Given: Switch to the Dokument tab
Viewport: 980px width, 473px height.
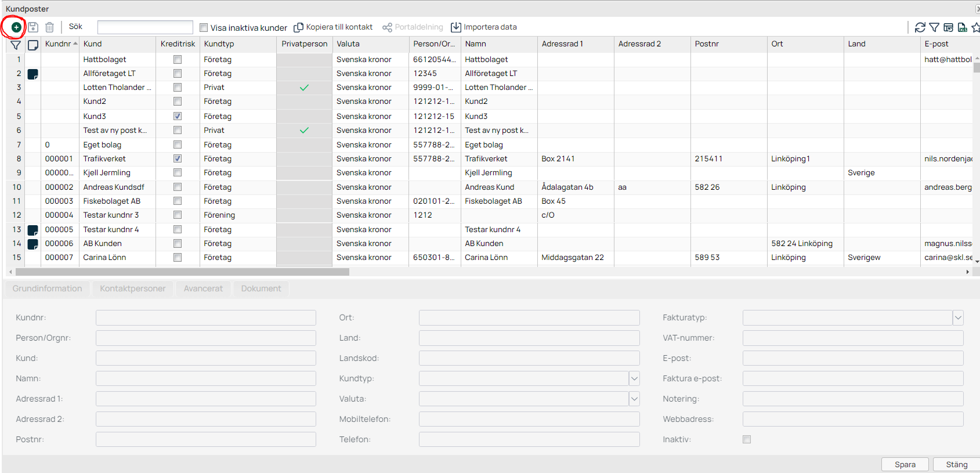Looking at the screenshot, I should point(261,288).
